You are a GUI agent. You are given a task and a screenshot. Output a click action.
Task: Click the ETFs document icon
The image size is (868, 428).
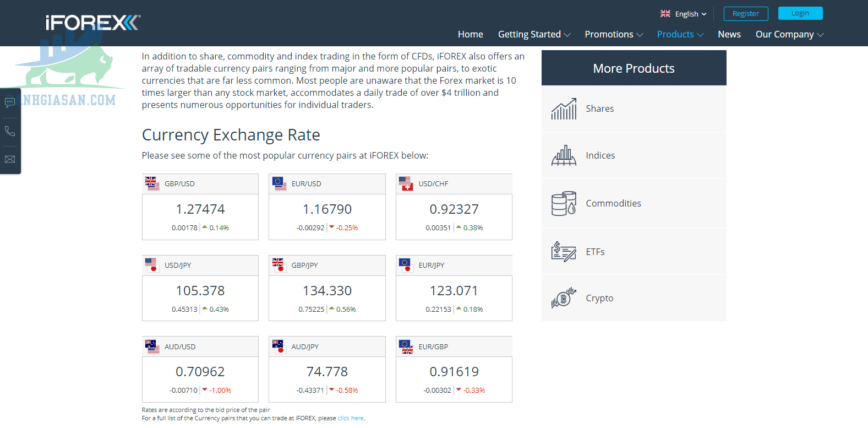[564, 252]
